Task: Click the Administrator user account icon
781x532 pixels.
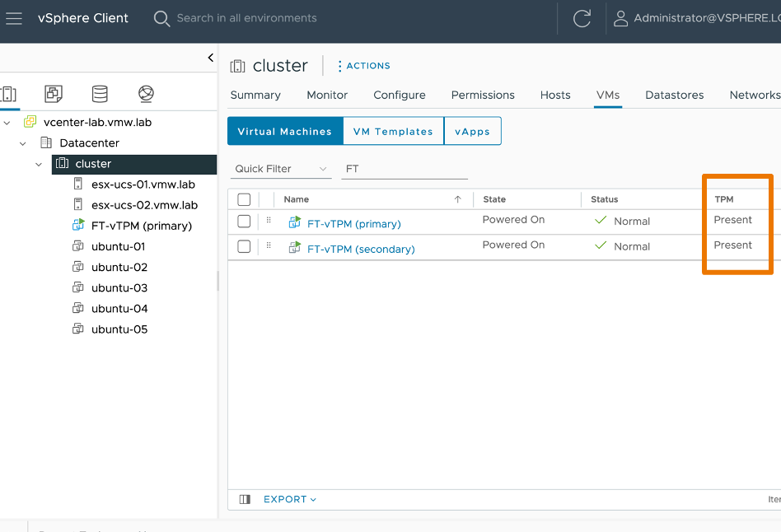Action: (x=620, y=18)
